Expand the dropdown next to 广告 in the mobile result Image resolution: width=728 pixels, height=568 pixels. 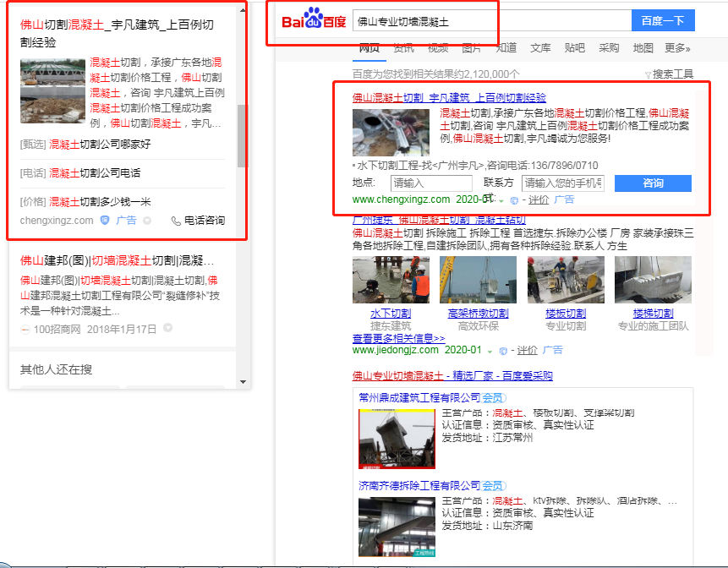(147, 221)
